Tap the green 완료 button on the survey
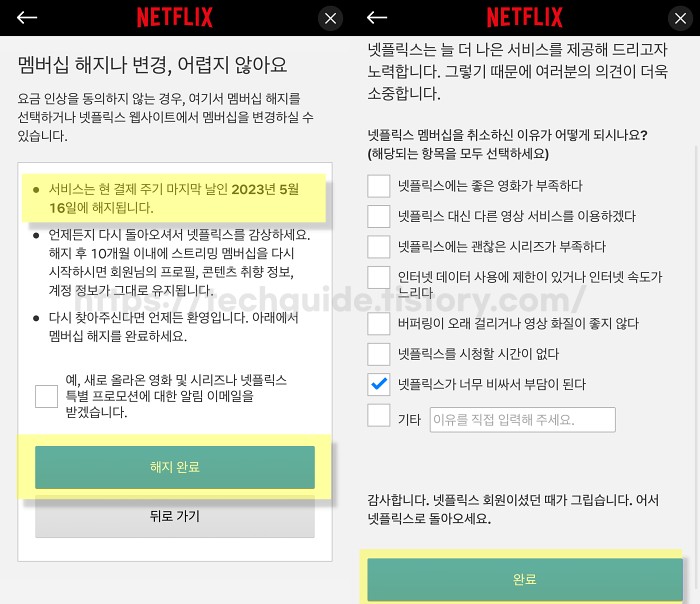 [x=525, y=579]
